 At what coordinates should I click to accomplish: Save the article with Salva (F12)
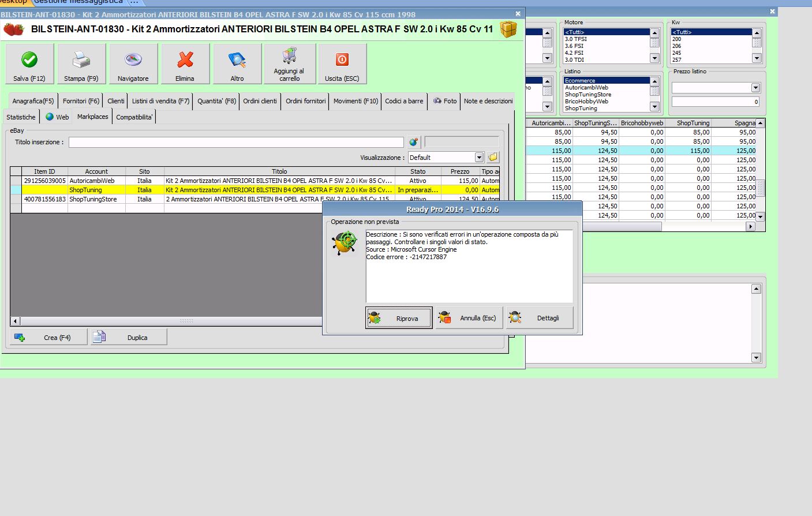[29, 64]
